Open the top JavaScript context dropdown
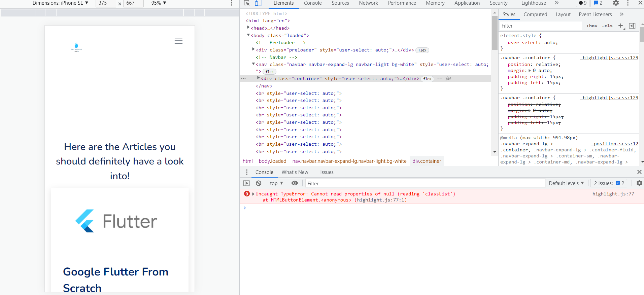The height and width of the screenshot is (295, 644). click(276, 183)
